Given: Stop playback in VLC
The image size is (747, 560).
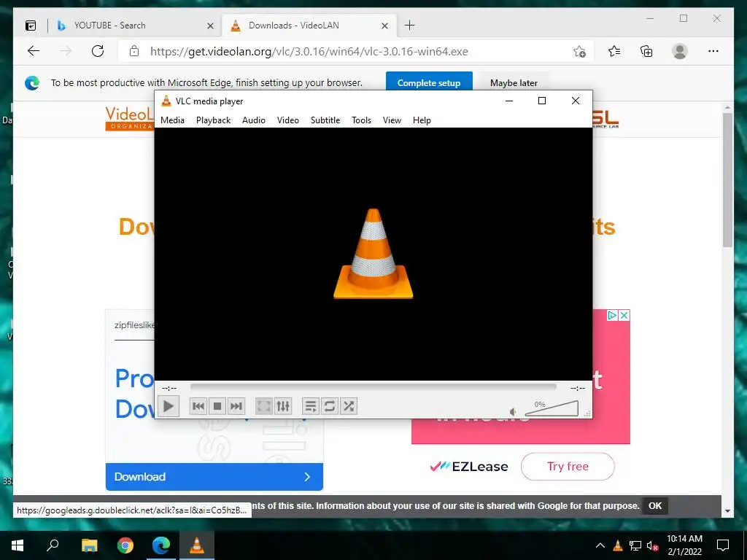Looking at the screenshot, I should click(x=217, y=406).
